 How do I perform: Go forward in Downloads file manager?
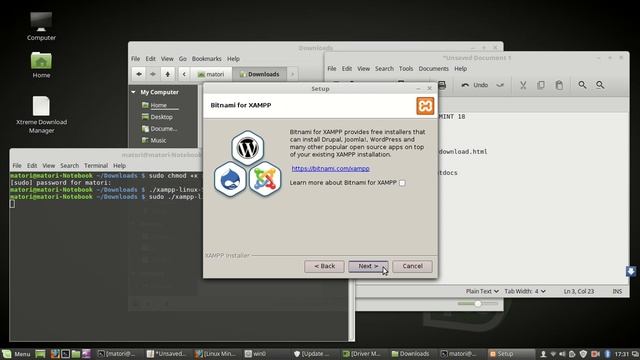153,74
